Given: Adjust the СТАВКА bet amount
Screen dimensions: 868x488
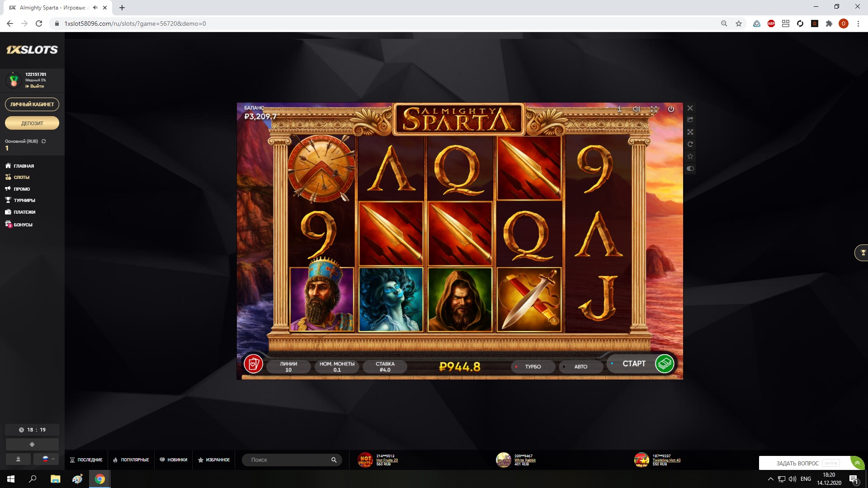Looking at the screenshot, I should [385, 366].
